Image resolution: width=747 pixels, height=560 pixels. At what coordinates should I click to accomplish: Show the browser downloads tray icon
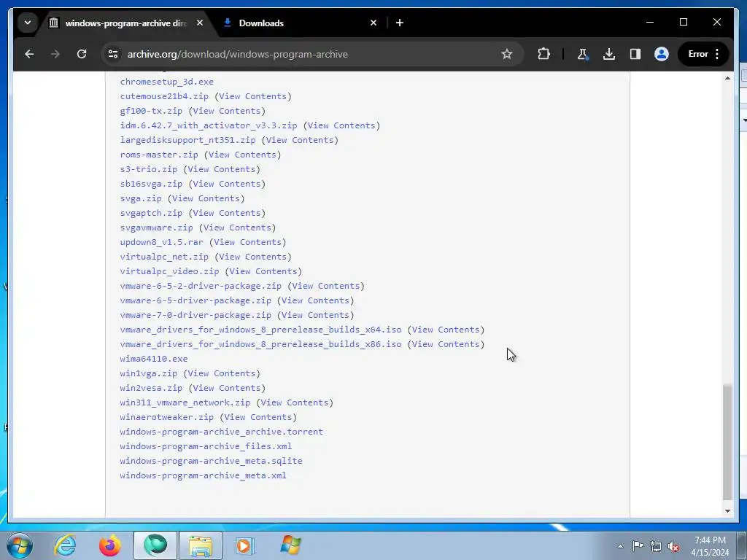[x=609, y=54]
